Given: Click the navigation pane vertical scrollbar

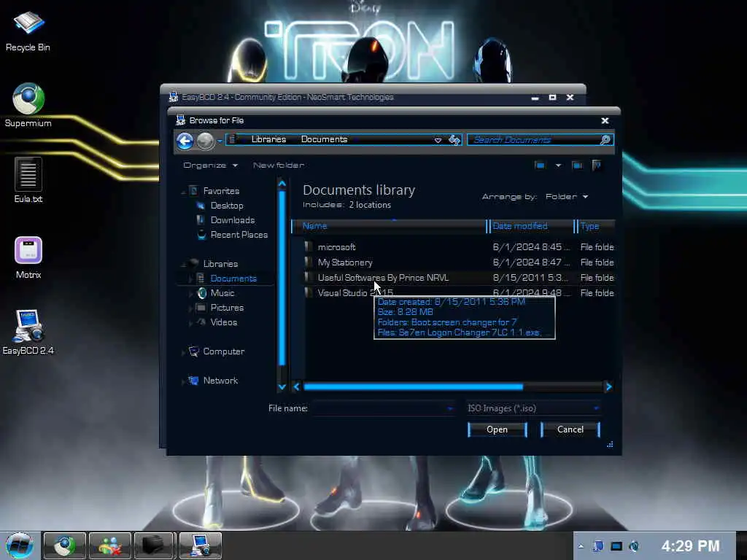Looking at the screenshot, I should coord(282,278).
